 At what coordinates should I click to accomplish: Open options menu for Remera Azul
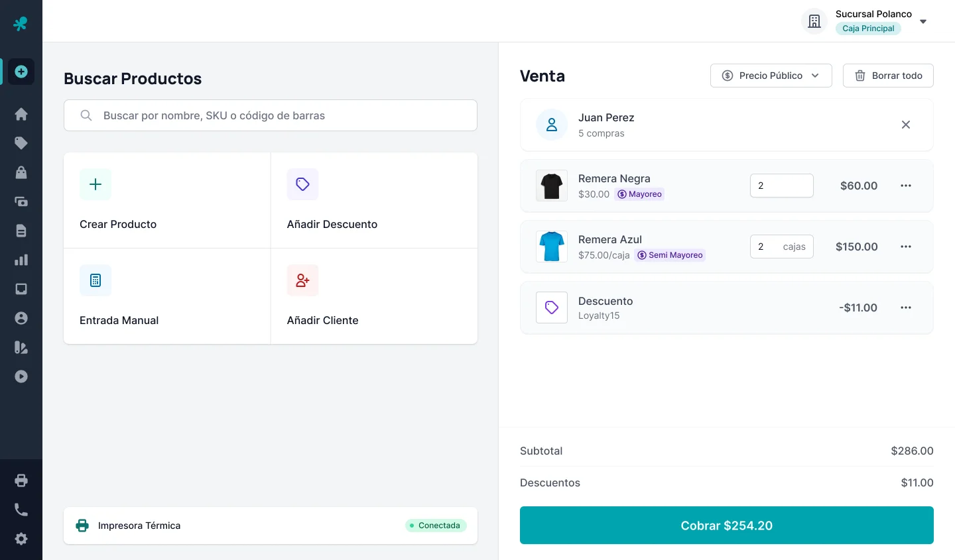click(x=906, y=247)
